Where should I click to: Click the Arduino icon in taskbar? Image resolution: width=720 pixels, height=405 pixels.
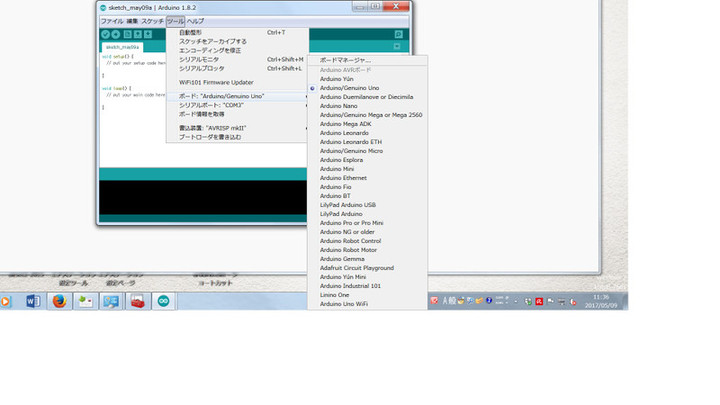pos(163,301)
